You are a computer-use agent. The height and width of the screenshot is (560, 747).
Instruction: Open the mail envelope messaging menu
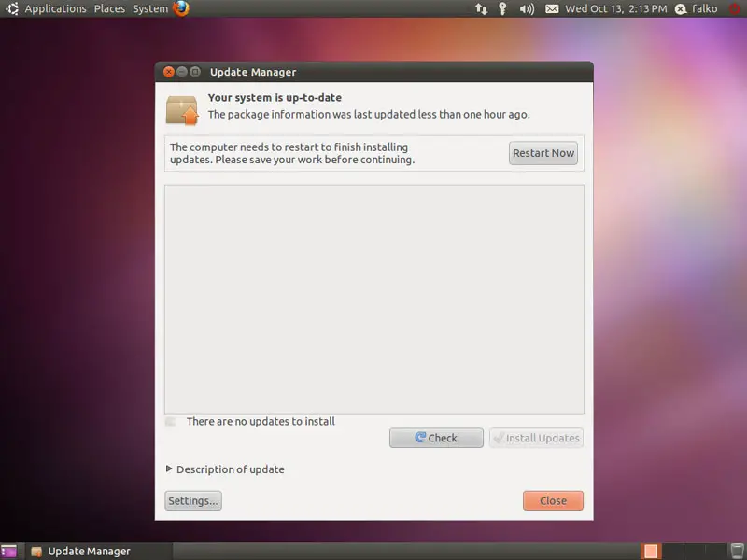pyautogui.click(x=552, y=8)
